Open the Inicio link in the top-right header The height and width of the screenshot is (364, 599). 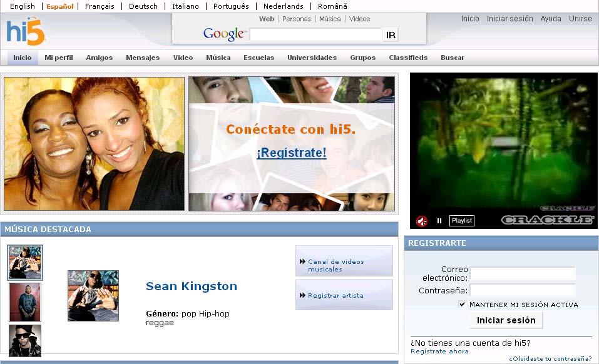(x=470, y=18)
